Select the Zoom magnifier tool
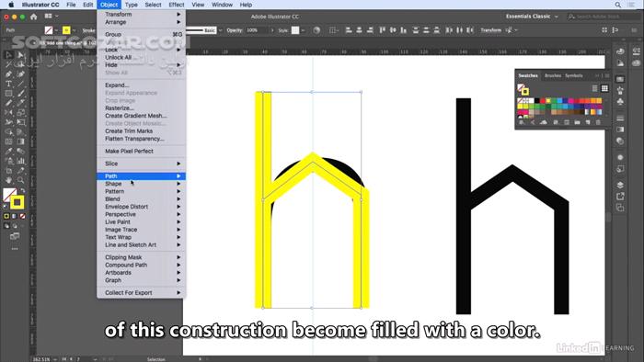 pyautogui.click(x=20, y=180)
